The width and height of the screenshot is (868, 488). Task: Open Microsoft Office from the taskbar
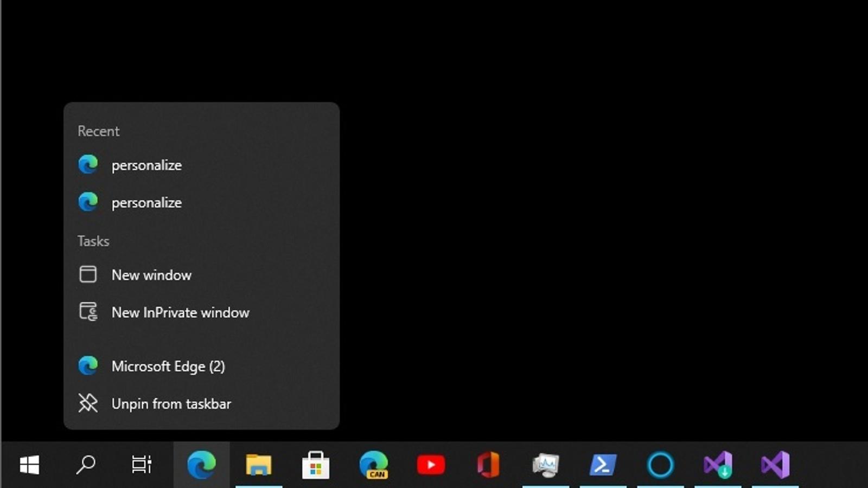[488, 465]
